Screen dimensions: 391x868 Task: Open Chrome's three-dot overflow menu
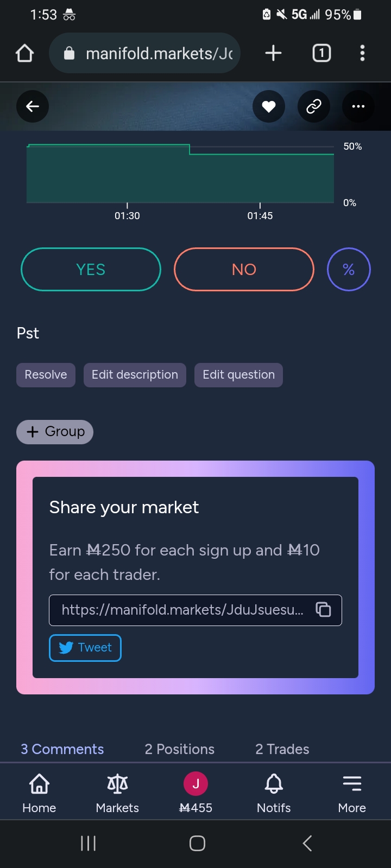362,53
